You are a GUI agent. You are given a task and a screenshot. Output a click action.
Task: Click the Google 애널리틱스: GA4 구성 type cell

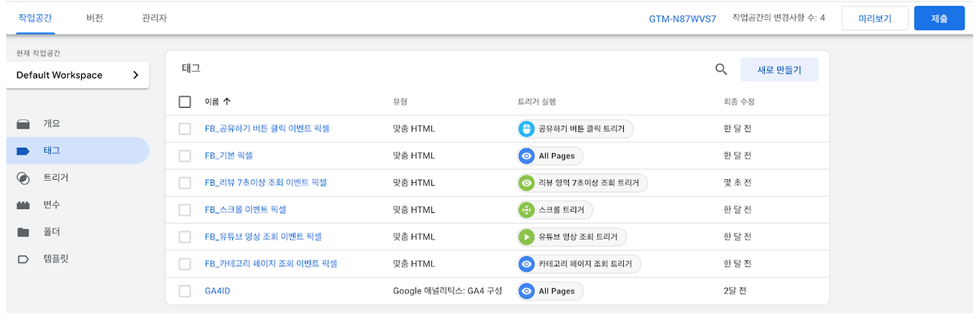(x=448, y=291)
